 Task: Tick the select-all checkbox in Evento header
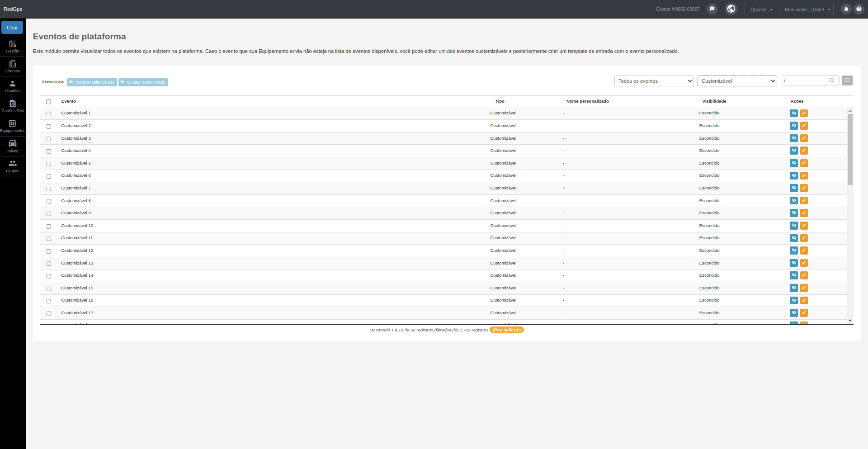[49, 102]
